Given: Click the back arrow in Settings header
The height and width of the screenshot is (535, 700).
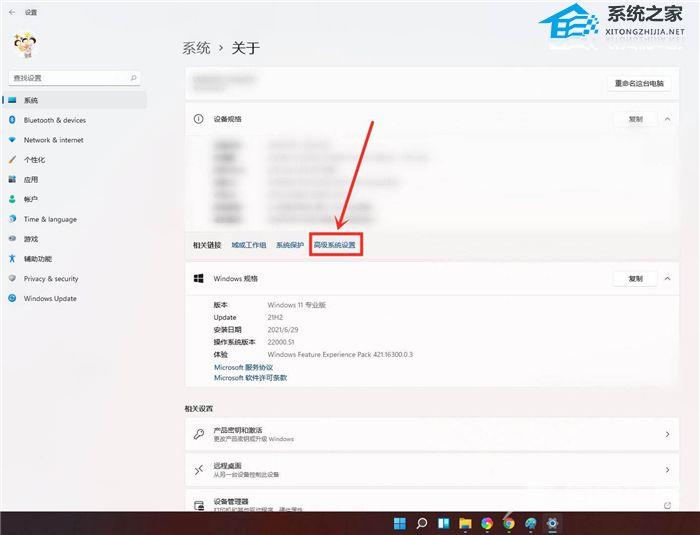Looking at the screenshot, I should point(12,13).
